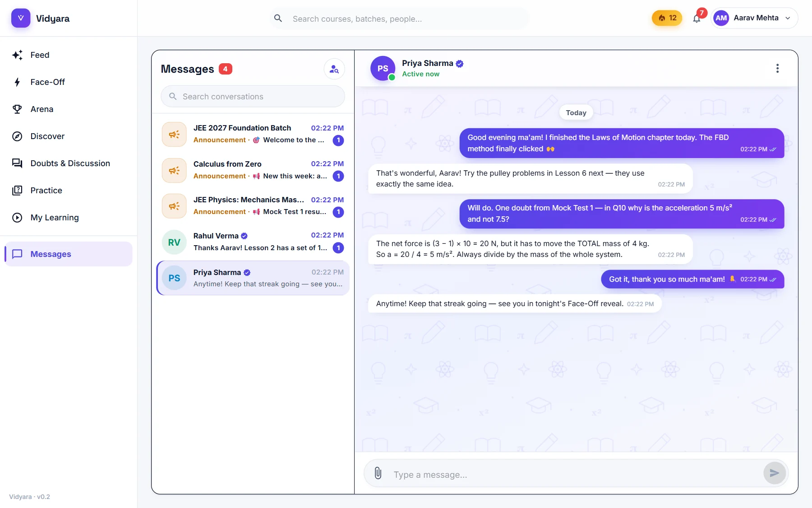The image size is (812, 508).
Task: Click the Vidyara logo icon
Action: 21,18
